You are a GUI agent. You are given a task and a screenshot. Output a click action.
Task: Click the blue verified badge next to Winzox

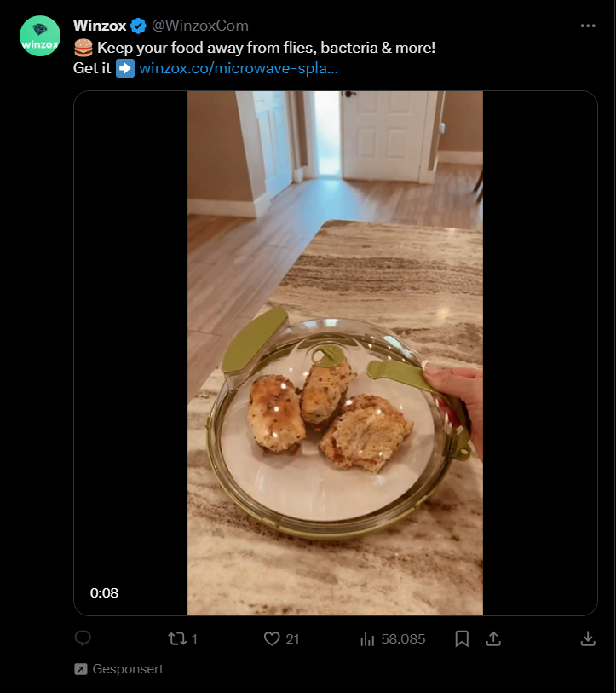point(138,26)
